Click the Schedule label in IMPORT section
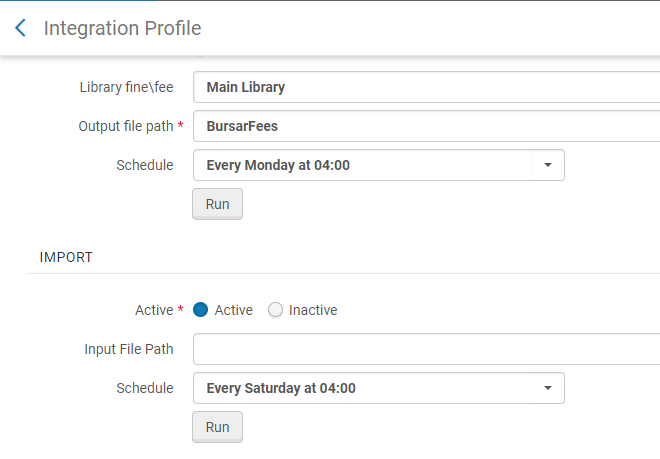The image size is (660, 459). tap(145, 388)
